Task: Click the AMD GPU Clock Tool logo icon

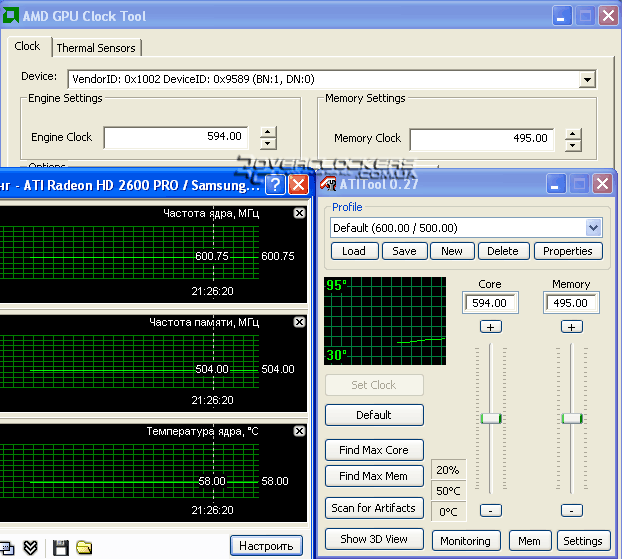Action: [10, 16]
